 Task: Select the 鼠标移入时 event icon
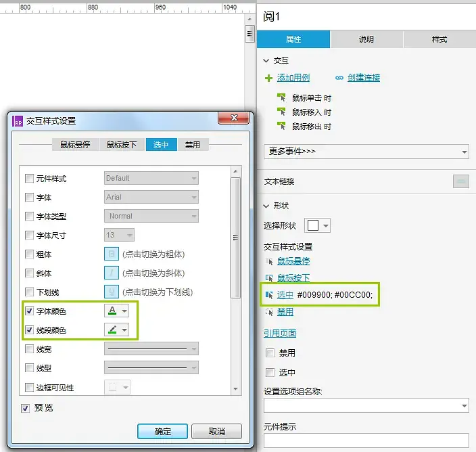(x=281, y=112)
